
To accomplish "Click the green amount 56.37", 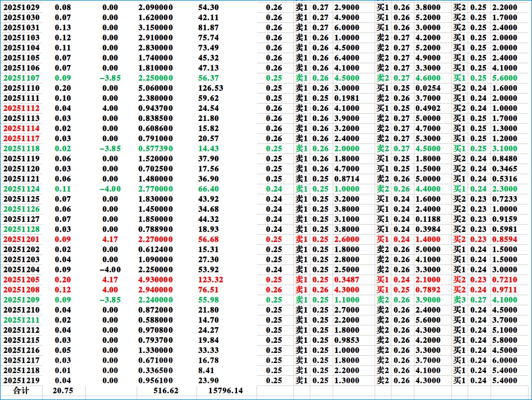I will point(208,78).
